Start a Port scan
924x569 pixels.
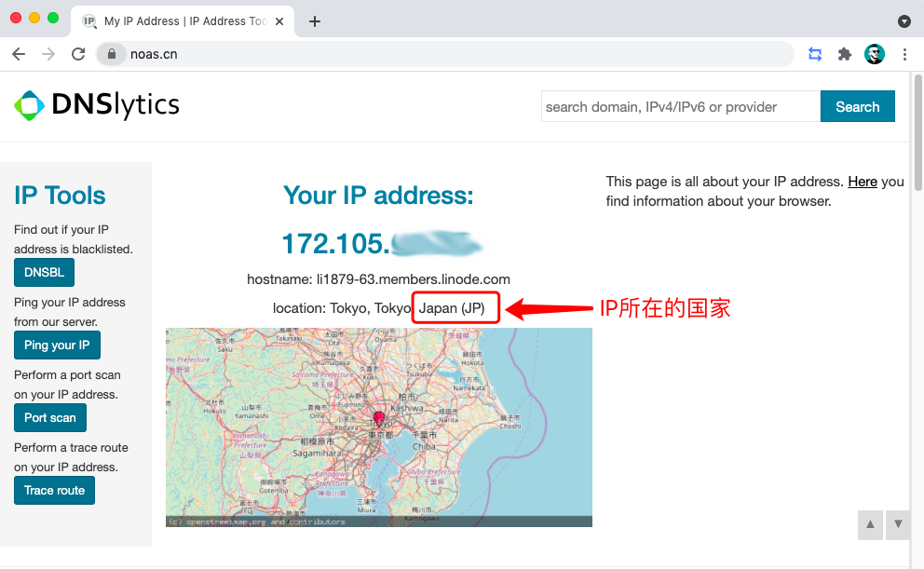49,417
